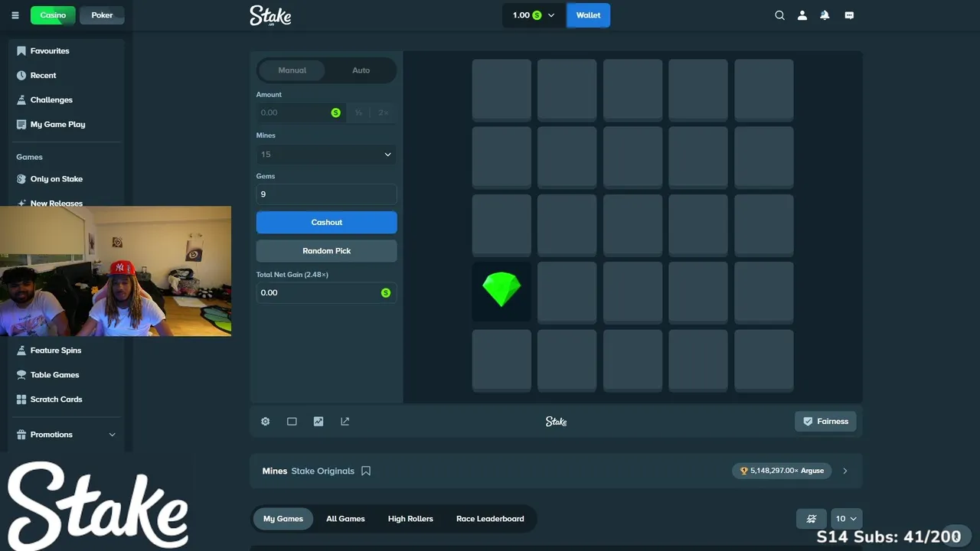Halve the bet with ½ button
This screenshot has width=980, height=551.
click(358, 112)
